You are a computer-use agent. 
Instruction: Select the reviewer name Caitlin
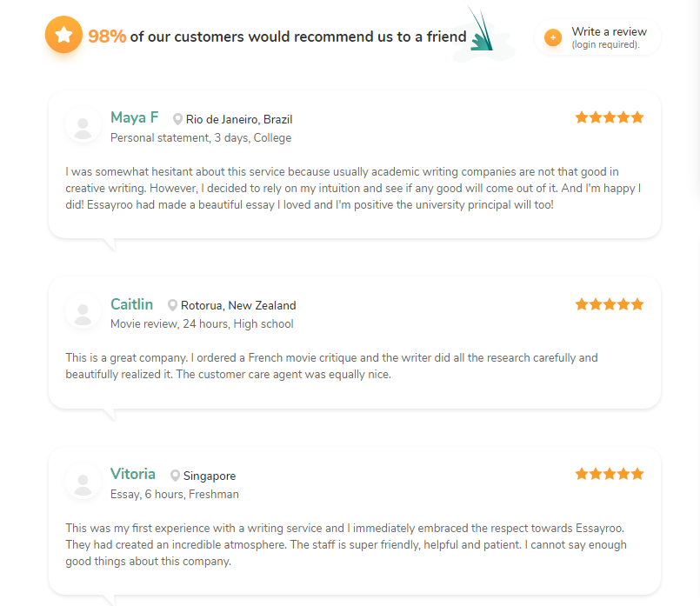pos(131,304)
